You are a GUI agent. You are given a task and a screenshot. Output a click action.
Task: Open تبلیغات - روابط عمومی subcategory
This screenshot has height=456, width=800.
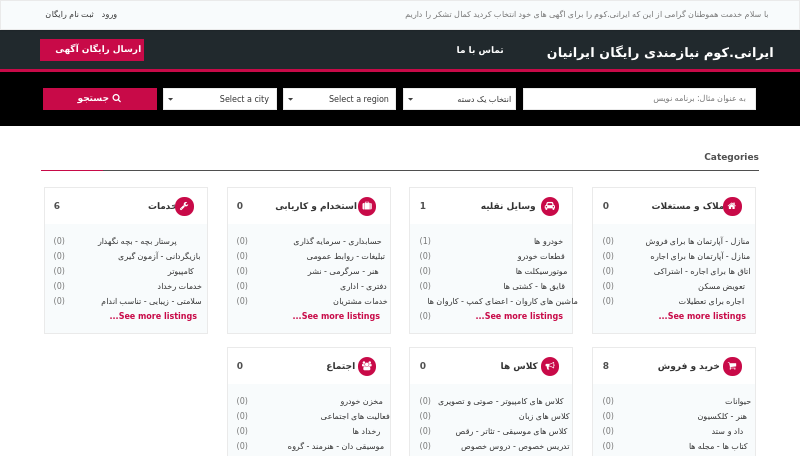(345, 257)
